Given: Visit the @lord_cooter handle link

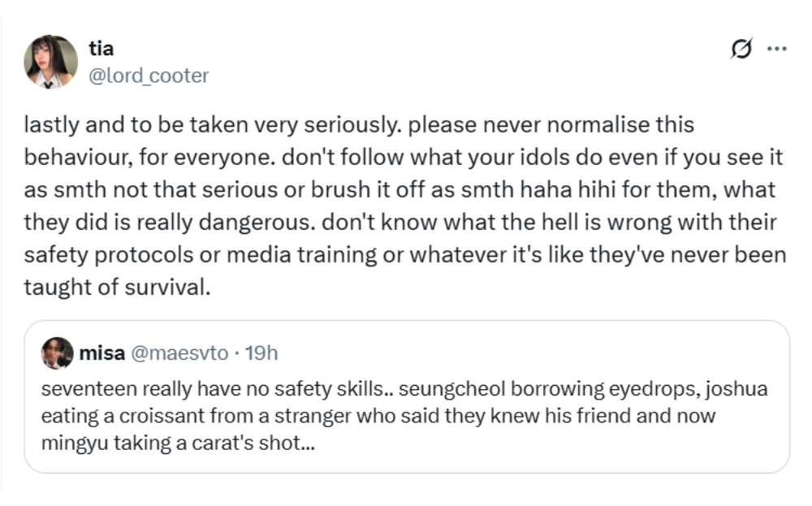Looking at the screenshot, I should [148, 76].
